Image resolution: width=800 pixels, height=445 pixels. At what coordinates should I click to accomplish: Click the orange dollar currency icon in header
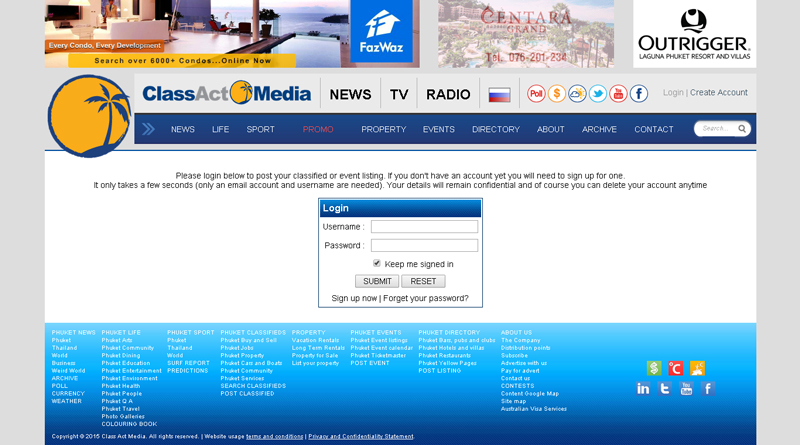tap(557, 94)
